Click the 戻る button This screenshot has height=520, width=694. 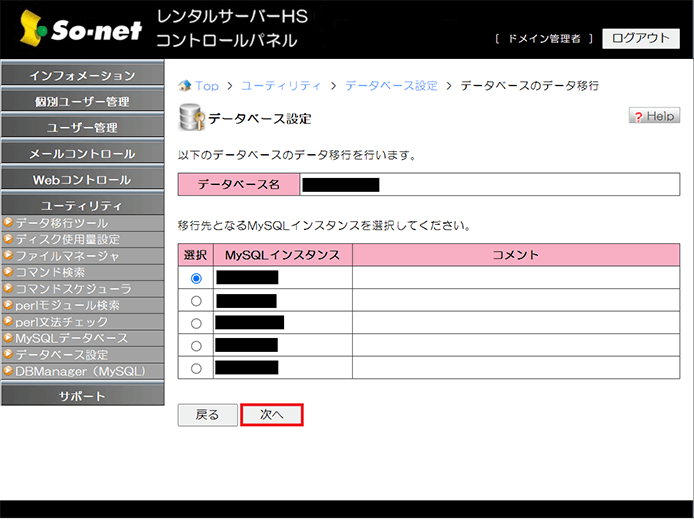207,415
